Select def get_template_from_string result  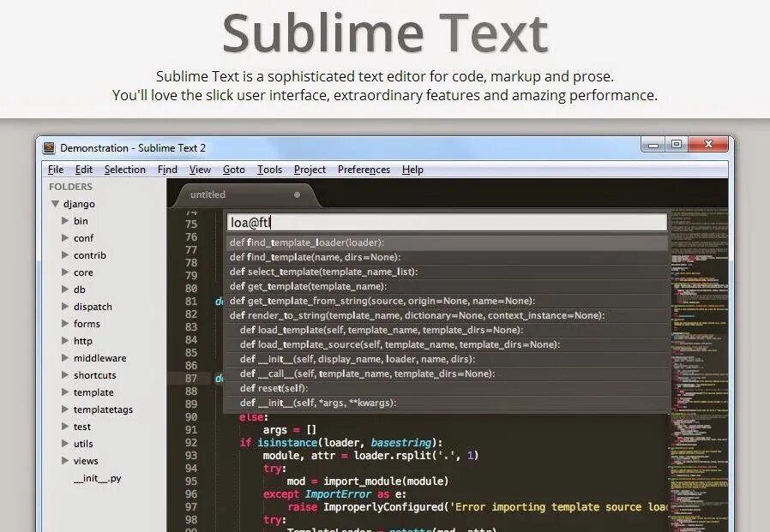tap(447, 301)
